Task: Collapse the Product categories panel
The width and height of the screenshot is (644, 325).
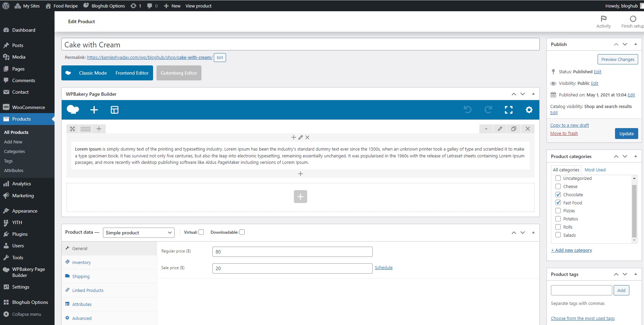Action: 635,156
